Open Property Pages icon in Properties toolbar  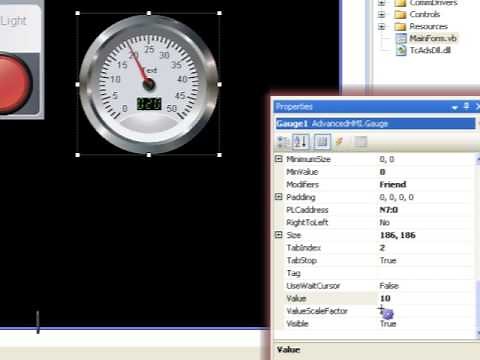click(x=360, y=142)
